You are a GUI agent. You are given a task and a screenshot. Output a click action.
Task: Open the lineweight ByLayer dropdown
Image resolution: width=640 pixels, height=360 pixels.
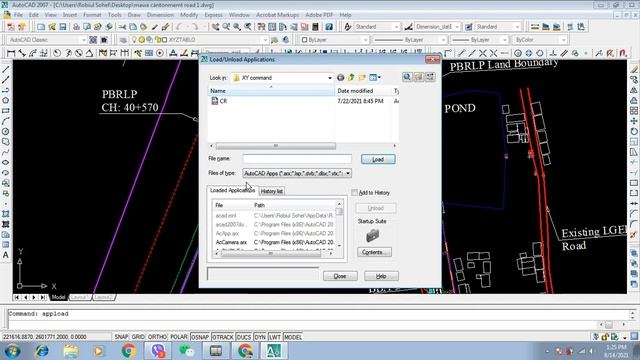(x=504, y=40)
